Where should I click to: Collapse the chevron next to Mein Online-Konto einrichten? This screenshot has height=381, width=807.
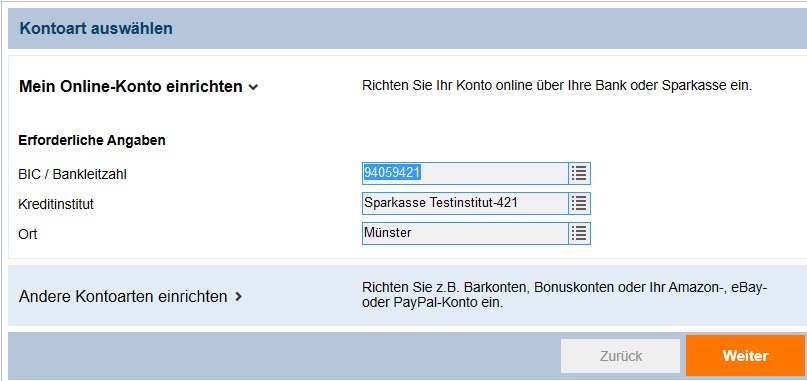pos(253,88)
